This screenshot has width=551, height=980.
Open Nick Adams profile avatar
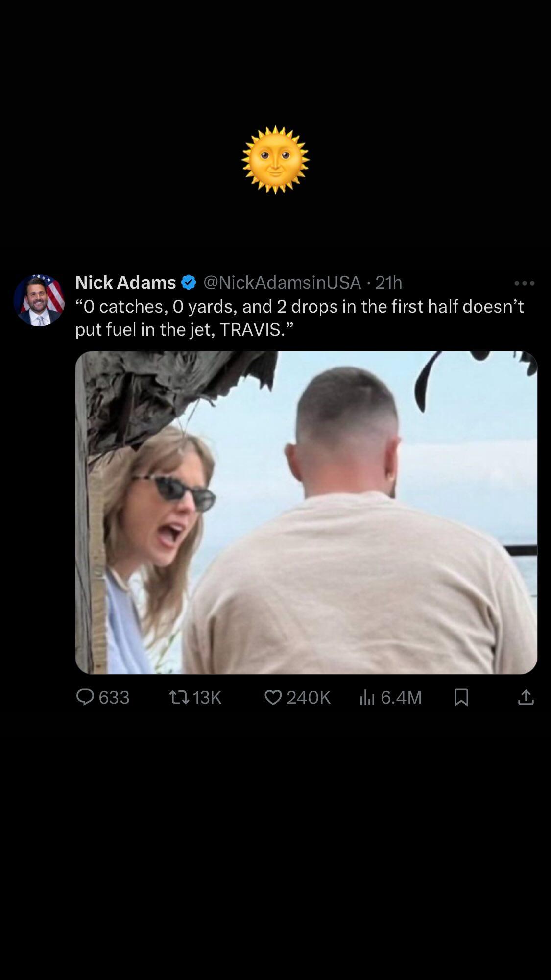pyautogui.click(x=39, y=300)
